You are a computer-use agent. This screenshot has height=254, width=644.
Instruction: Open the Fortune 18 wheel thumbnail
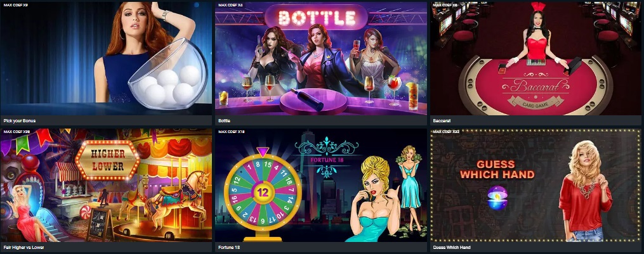coord(321,185)
